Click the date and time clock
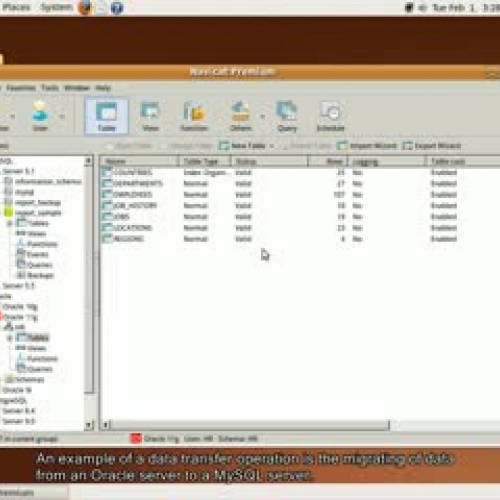Image resolution: width=500 pixels, height=500 pixels. tap(466, 8)
